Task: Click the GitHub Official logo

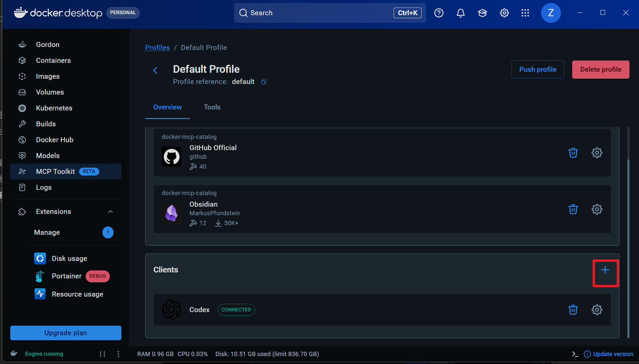Action: tap(172, 157)
